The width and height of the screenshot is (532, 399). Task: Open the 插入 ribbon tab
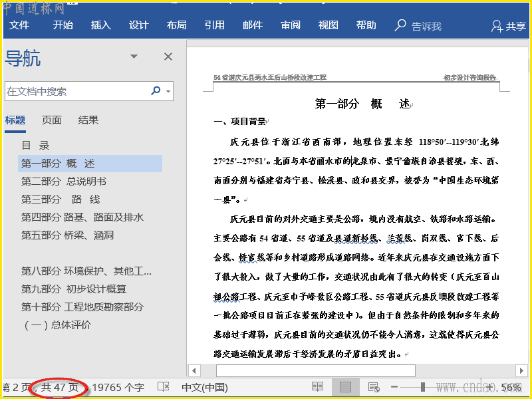point(101,25)
